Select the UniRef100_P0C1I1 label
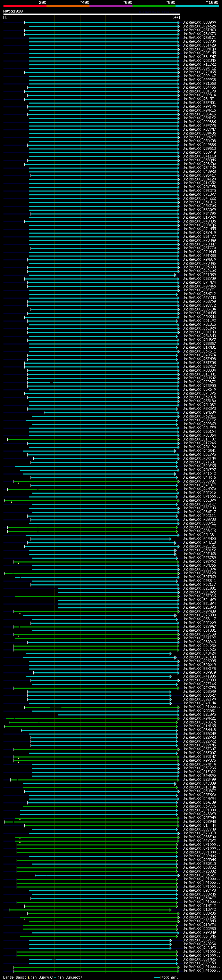The height and width of the screenshot is (980, 222). (199, 516)
